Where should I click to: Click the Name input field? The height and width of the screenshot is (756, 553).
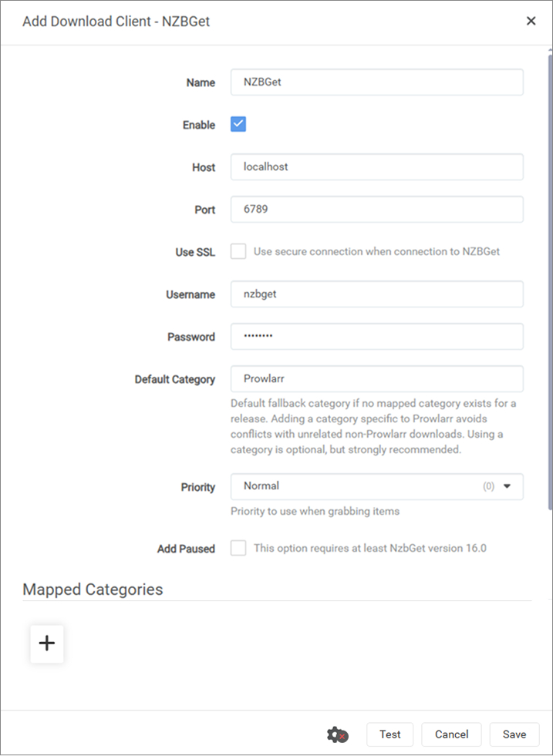(x=376, y=82)
